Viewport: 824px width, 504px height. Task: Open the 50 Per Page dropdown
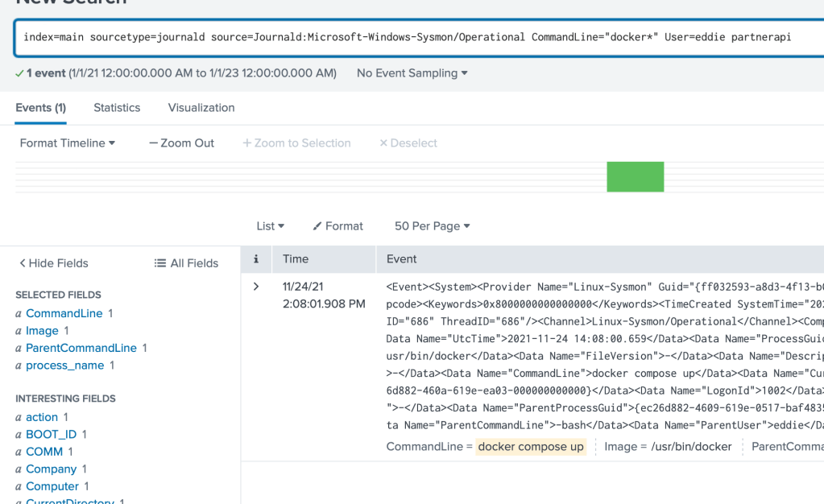point(432,226)
